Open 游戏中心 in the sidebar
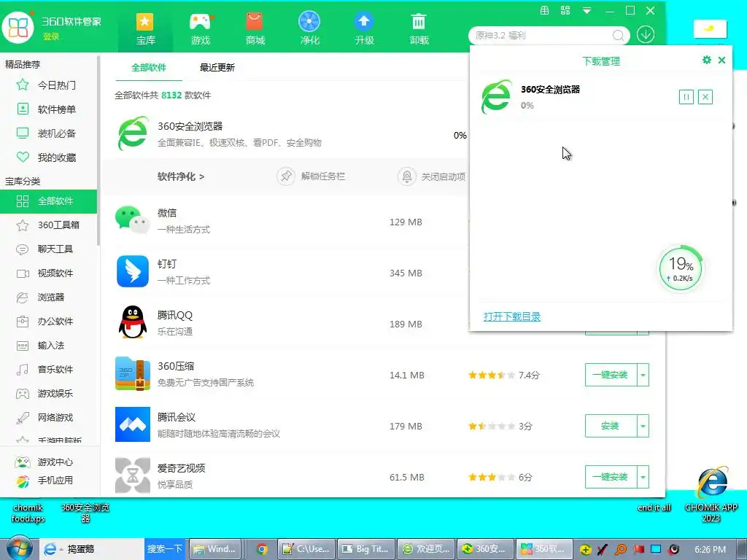This screenshot has height=560, width=747. (44, 462)
